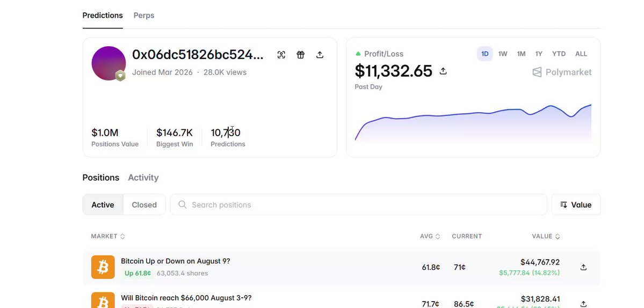
Task: Click the wallet address 0x06dc51826bc524...
Action: 198,55
